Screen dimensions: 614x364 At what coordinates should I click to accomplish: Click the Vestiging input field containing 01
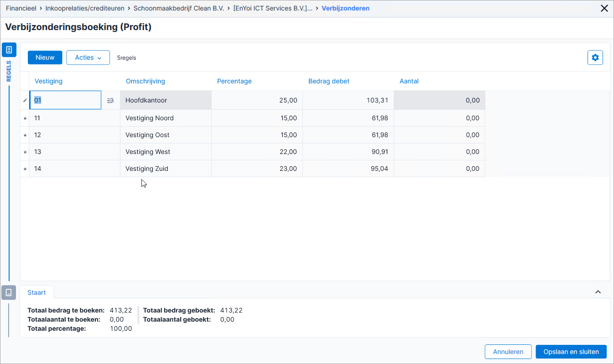(66, 100)
